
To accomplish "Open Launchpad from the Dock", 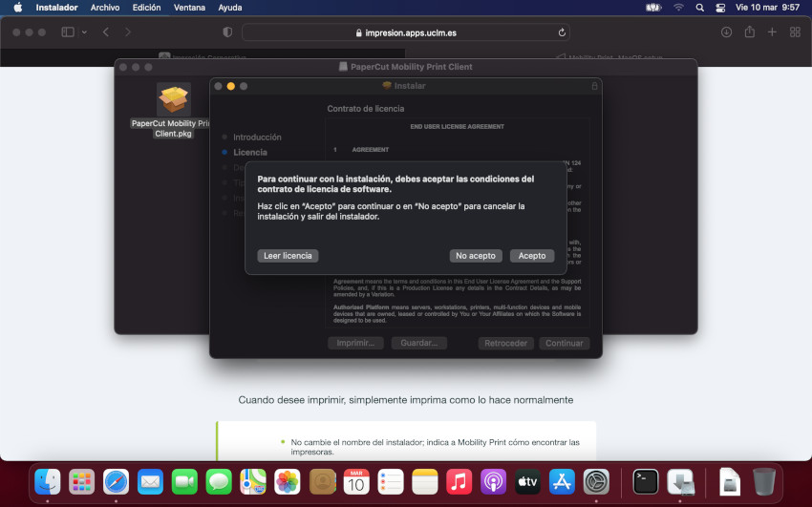I will pyautogui.click(x=82, y=482).
